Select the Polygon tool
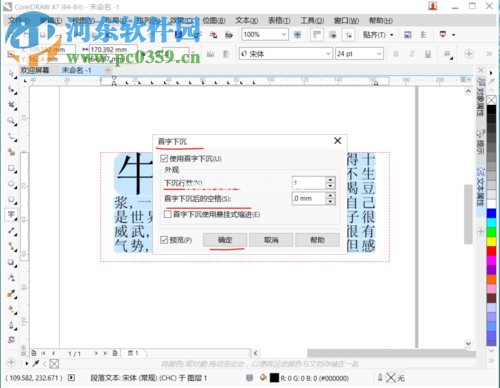500x388 pixels. (x=12, y=200)
